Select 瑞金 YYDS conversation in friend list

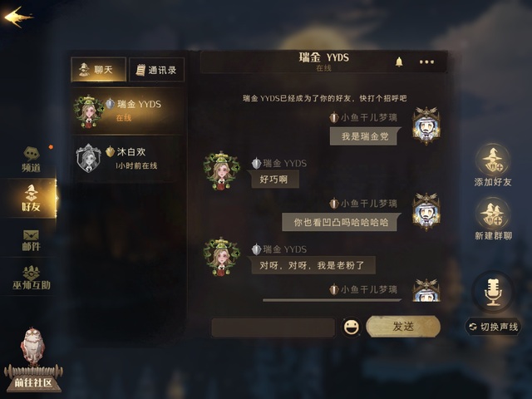click(128, 111)
